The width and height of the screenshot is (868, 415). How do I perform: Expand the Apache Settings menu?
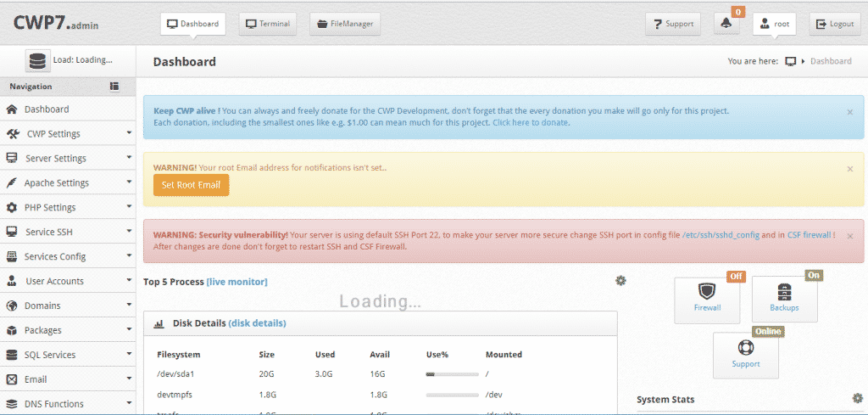(x=68, y=183)
